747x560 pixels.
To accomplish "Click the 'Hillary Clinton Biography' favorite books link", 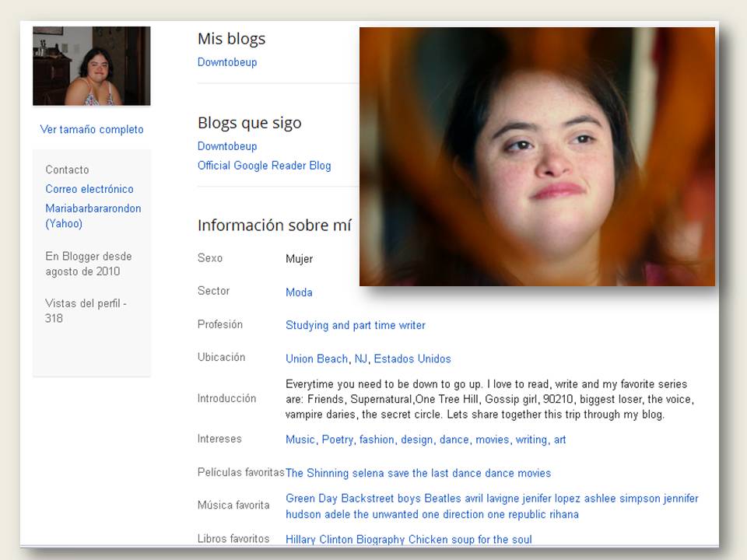I will 345,539.
